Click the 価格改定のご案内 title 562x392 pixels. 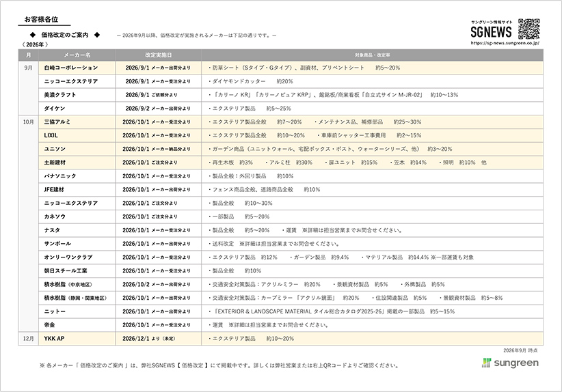click(65, 35)
